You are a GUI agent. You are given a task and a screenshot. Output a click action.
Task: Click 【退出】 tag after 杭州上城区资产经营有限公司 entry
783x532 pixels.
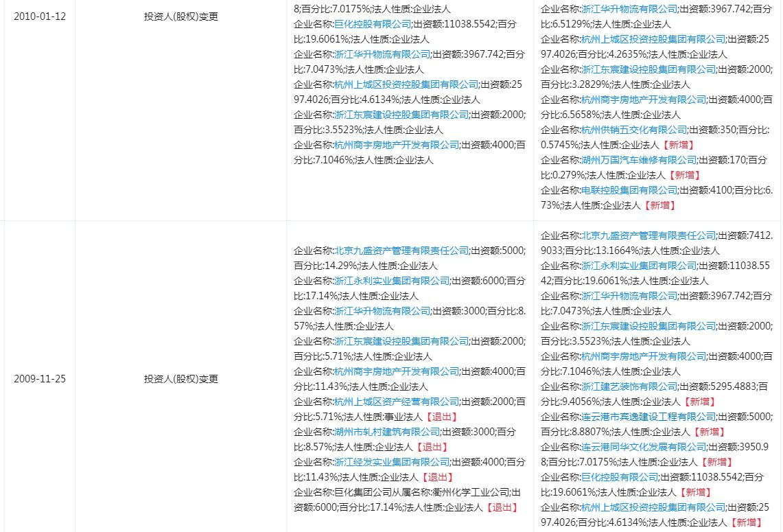441,417
